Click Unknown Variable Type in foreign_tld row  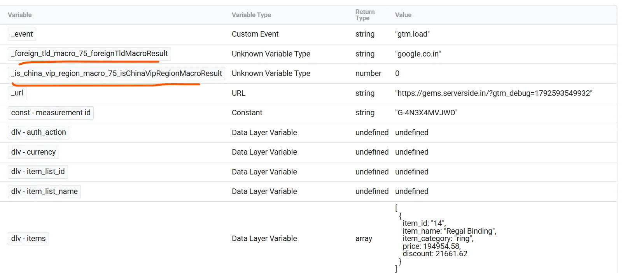click(x=271, y=54)
